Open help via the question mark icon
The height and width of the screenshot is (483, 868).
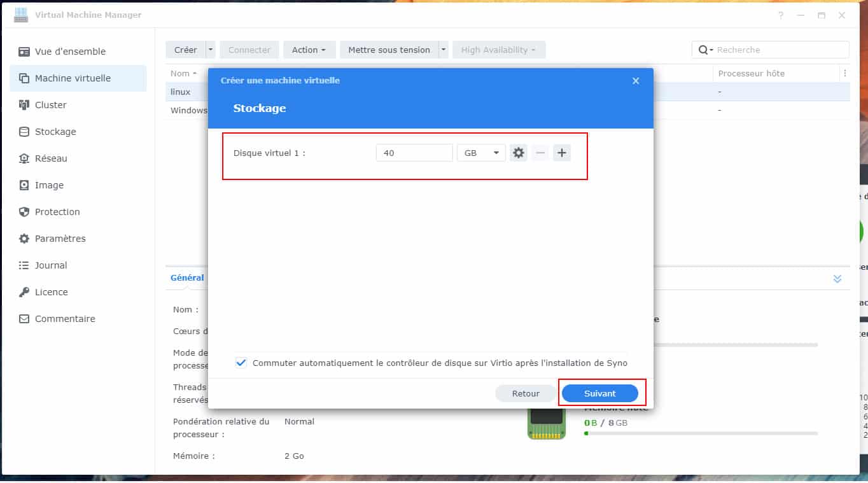781,15
